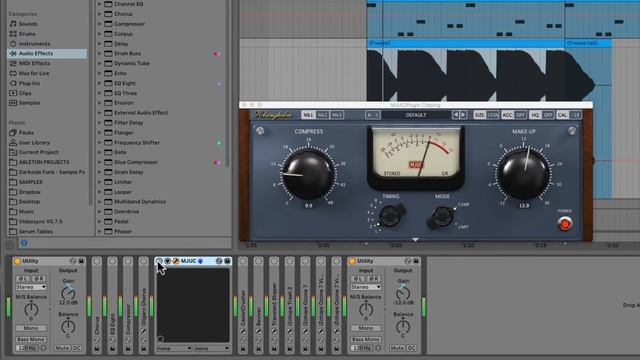
Task: Toggle the MJUC red Power button
Action: [x=565, y=224]
